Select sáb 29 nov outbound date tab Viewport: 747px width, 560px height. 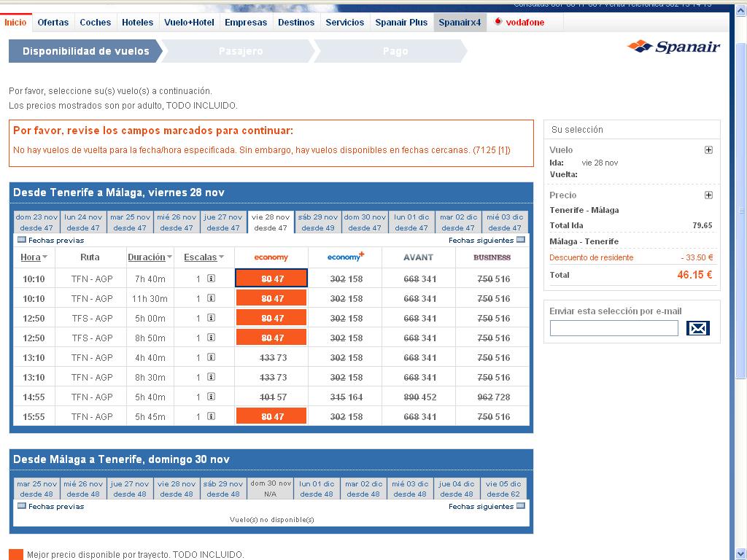click(317, 222)
